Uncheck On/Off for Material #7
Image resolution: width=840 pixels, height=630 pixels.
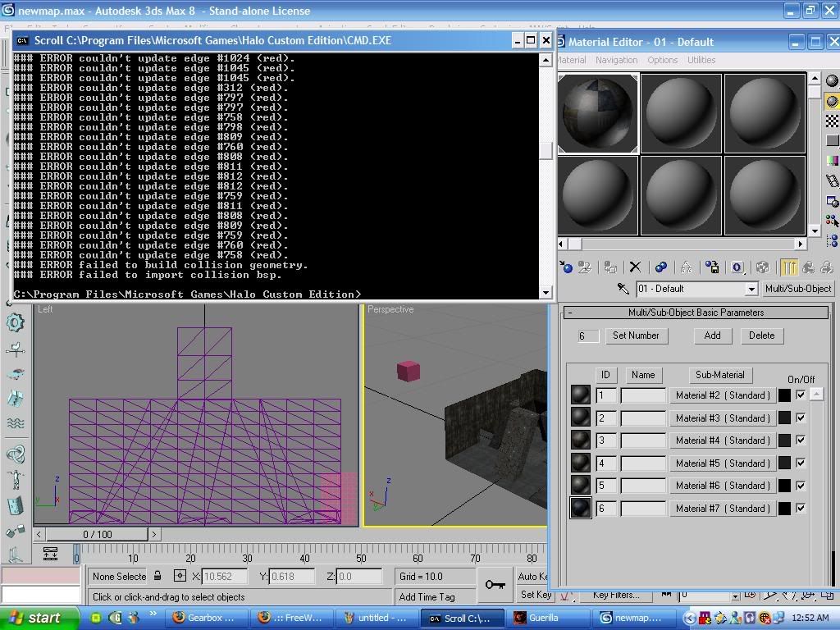(801, 508)
